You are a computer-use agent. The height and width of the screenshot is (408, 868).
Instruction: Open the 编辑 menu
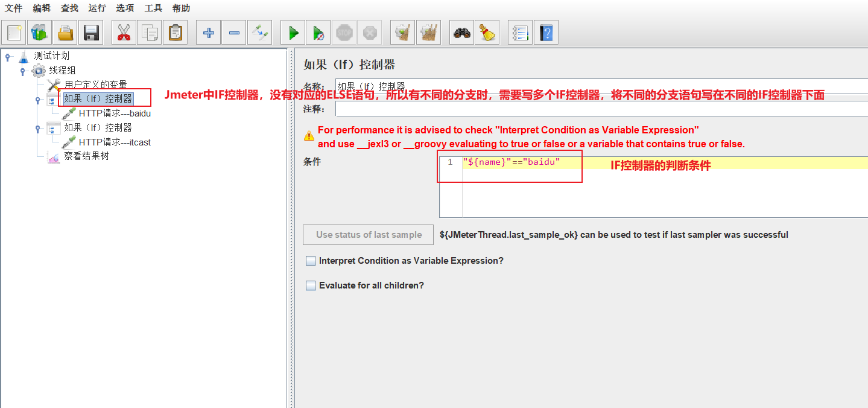(x=42, y=8)
